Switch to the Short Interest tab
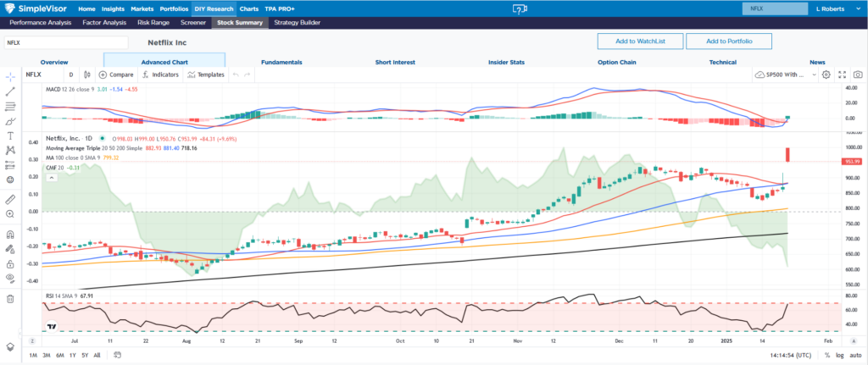Screen dimensions: 868x365 point(395,63)
